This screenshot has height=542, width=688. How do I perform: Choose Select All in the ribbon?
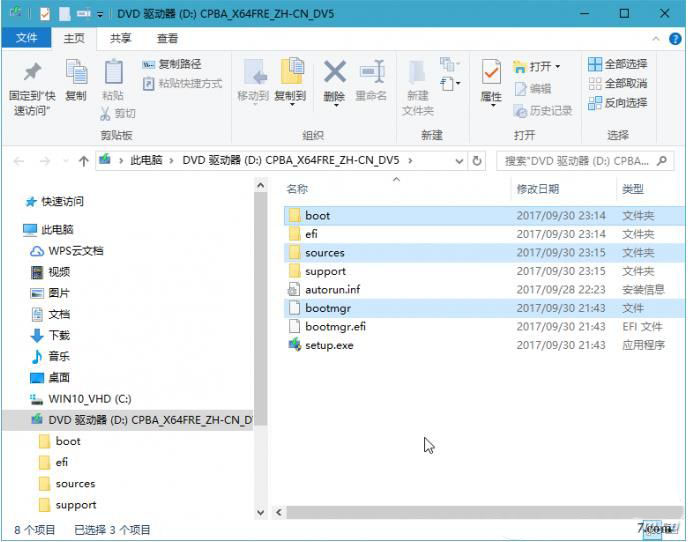coord(617,65)
